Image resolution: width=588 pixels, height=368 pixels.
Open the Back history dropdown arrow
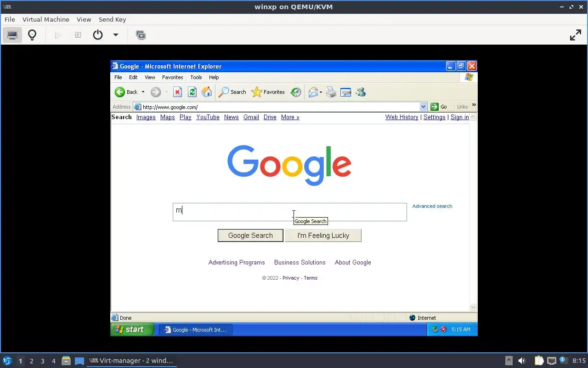(143, 92)
